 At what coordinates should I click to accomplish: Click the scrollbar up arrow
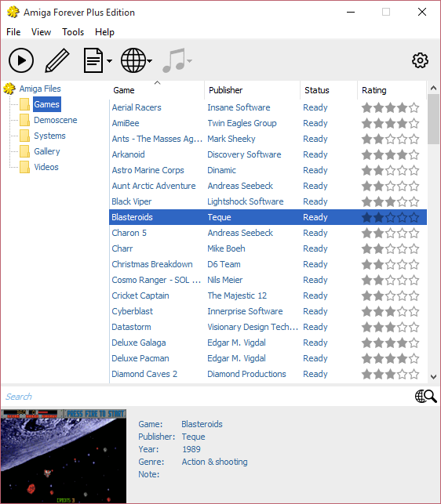(x=433, y=88)
